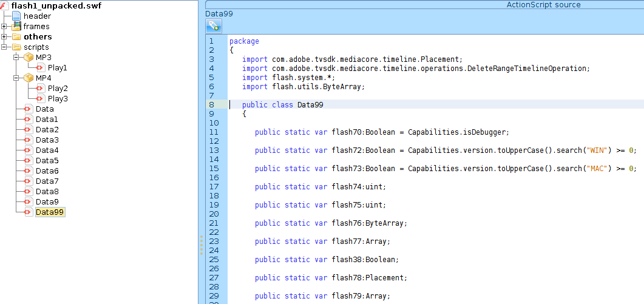The height and width of the screenshot is (304, 644).
Task: Expand the frames tree node
Action: pyautogui.click(x=4, y=26)
